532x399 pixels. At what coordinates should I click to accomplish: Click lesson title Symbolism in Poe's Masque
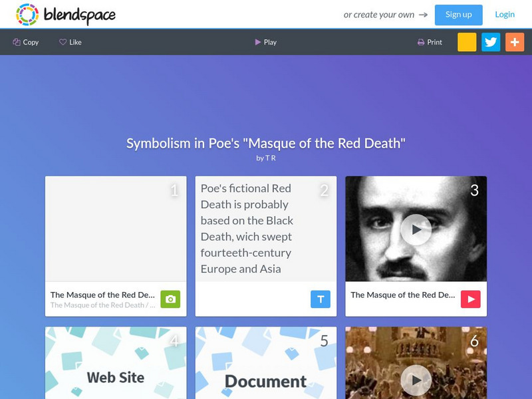click(x=265, y=144)
